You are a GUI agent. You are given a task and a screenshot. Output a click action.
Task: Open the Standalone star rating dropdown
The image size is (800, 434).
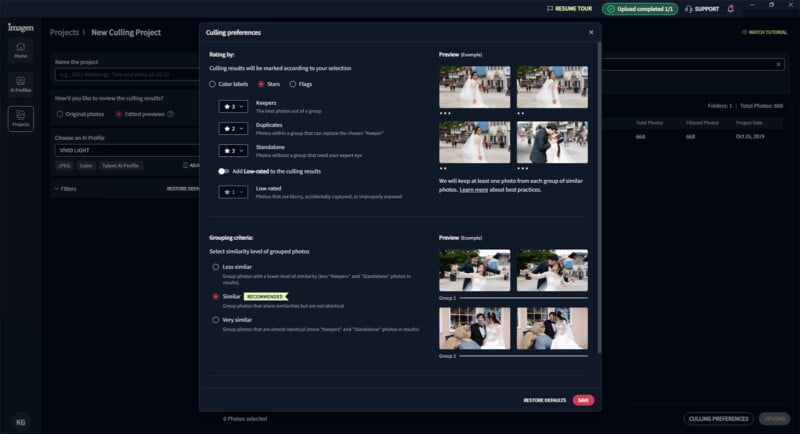233,150
